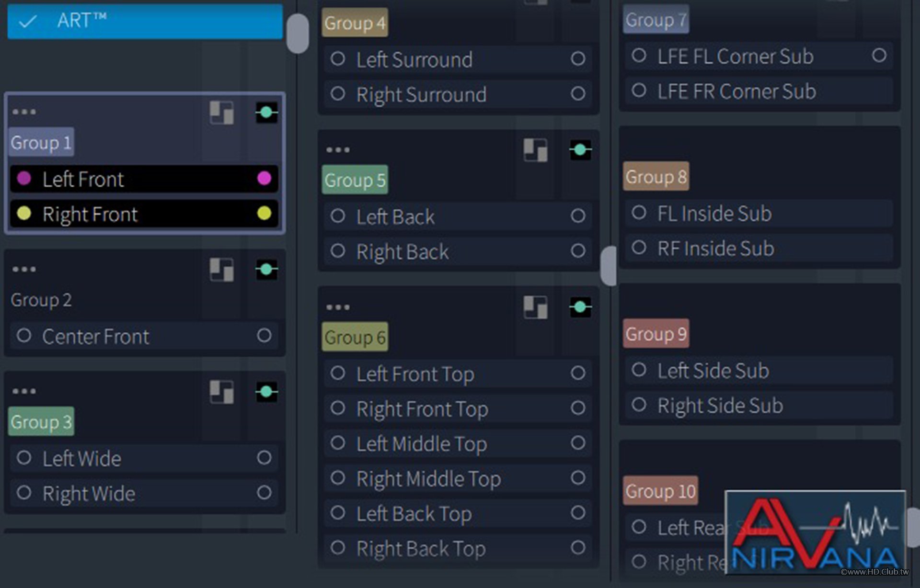Select Left Surround left radio circle
Screen dimensions: 920x588
[338, 59]
